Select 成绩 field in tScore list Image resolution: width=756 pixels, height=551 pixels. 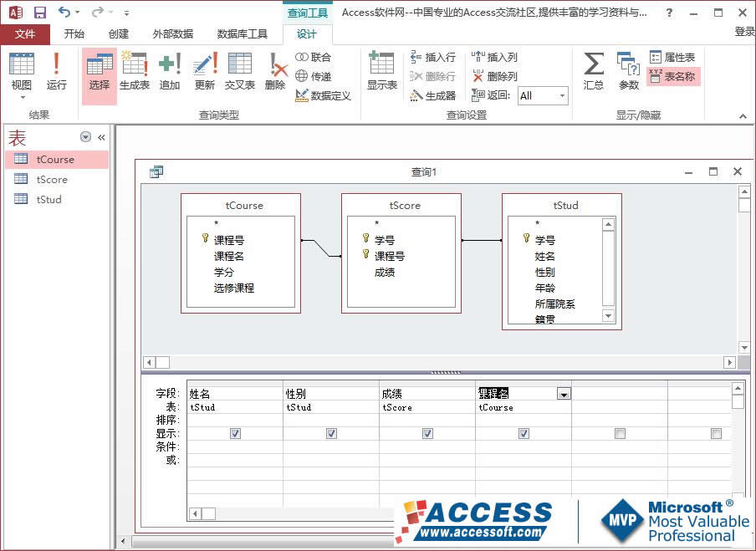pyautogui.click(x=385, y=273)
